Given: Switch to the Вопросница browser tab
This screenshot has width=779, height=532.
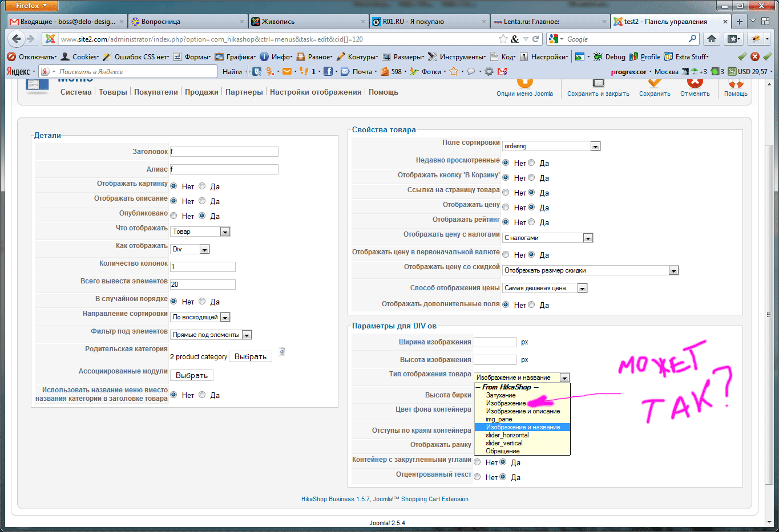Looking at the screenshot, I should coord(187,22).
